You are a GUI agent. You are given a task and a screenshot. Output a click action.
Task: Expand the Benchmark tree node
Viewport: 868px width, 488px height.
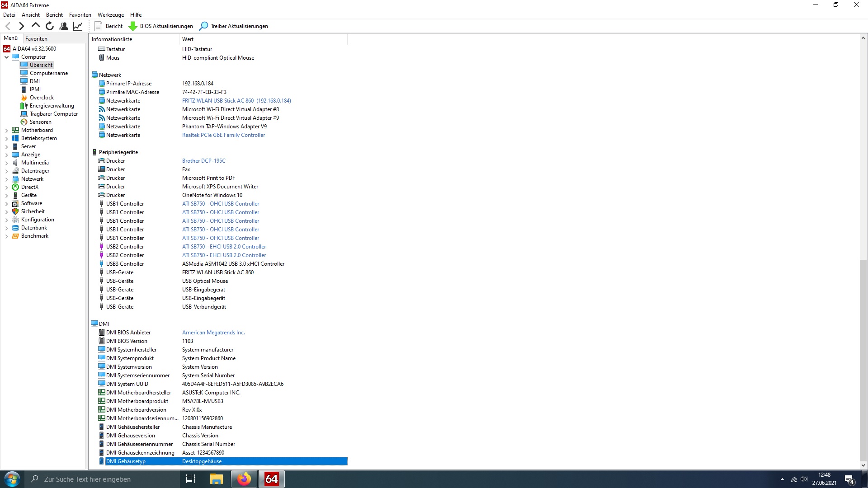7,236
